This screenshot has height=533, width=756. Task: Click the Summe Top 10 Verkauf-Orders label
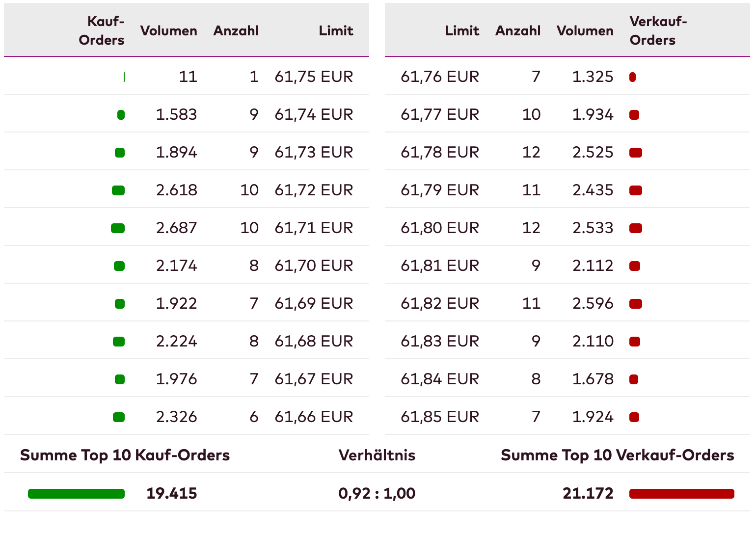pos(617,455)
